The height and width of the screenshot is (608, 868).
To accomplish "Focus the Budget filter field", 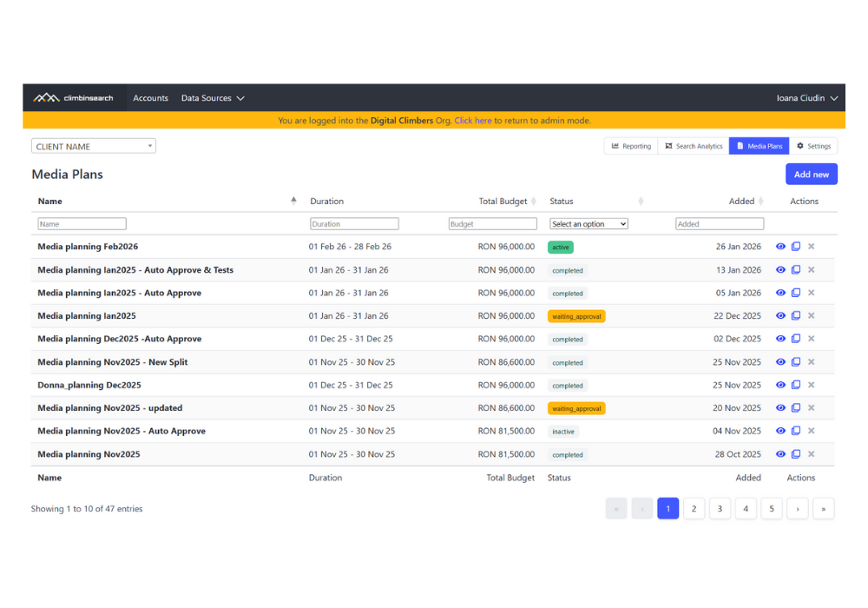I will tap(493, 224).
